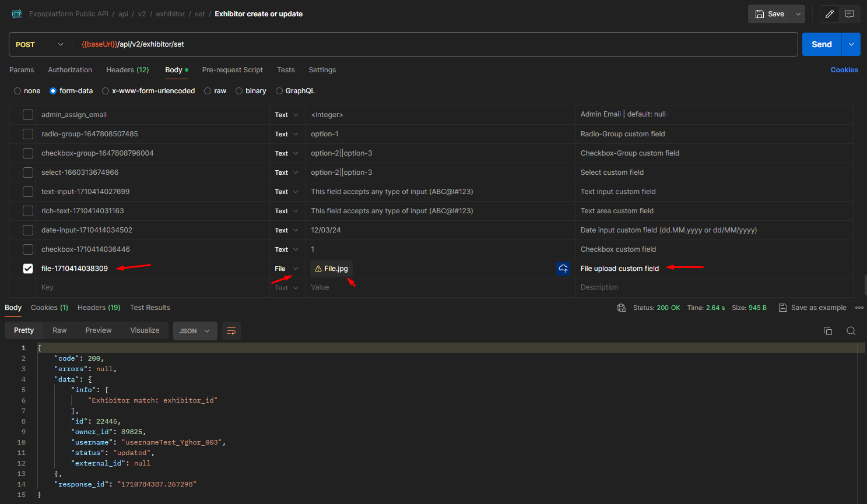This screenshot has width=867, height=504.
Task: Open the POST method dropdown
Action: (40, 44)
